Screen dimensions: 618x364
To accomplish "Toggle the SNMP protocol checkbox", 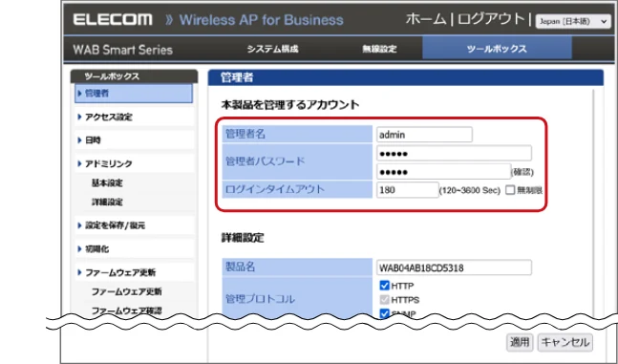I will click(x=384, y=313).
